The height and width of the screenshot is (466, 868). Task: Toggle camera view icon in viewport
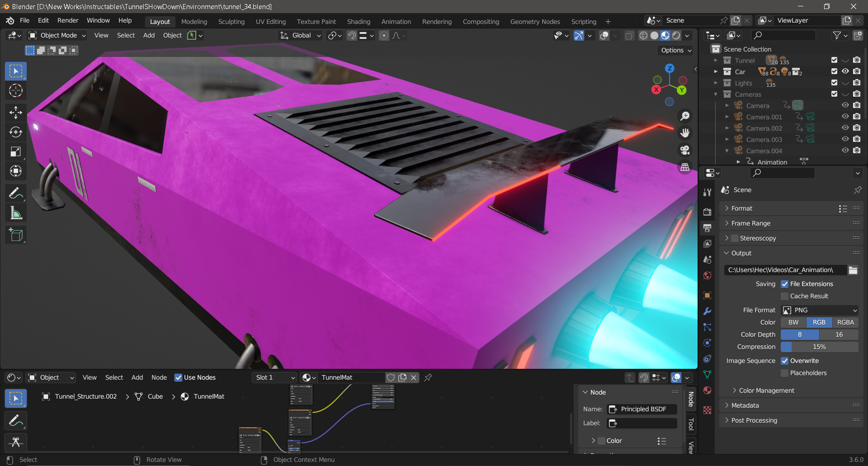click(x=685, y=150)
